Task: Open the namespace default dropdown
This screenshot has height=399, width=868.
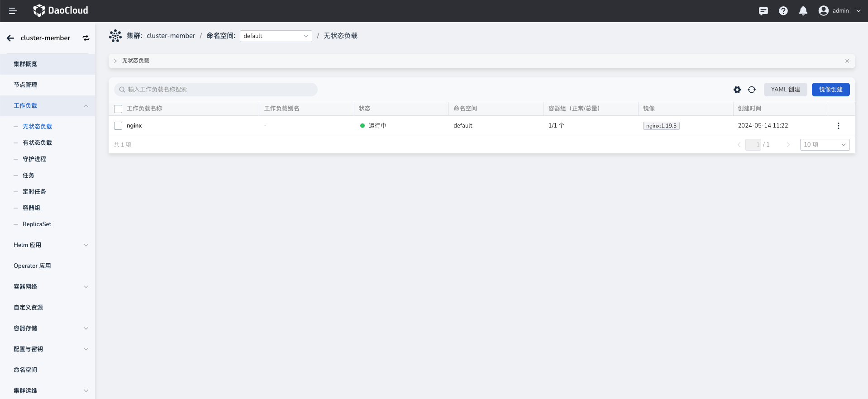Action: coord(276,36)
